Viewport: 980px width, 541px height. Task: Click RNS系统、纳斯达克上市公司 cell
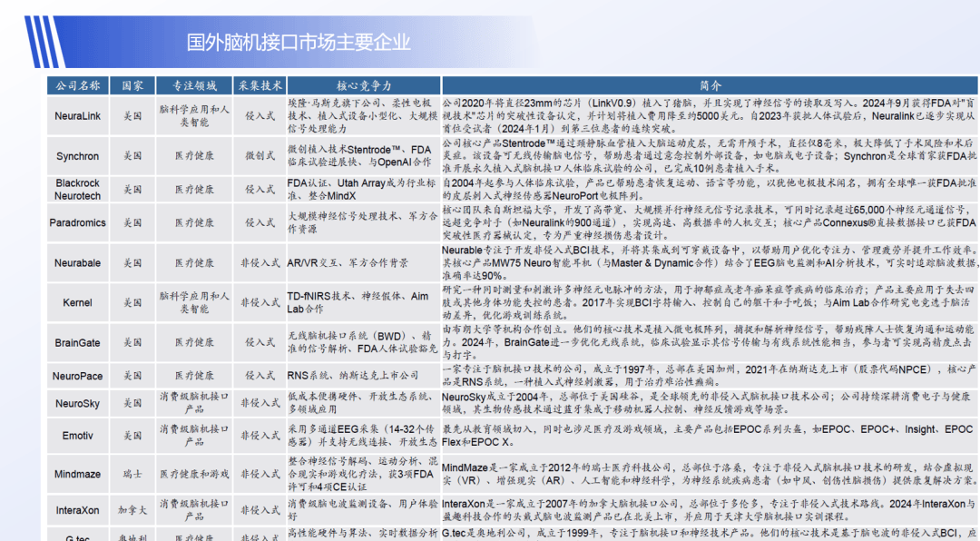pos(364,376)
